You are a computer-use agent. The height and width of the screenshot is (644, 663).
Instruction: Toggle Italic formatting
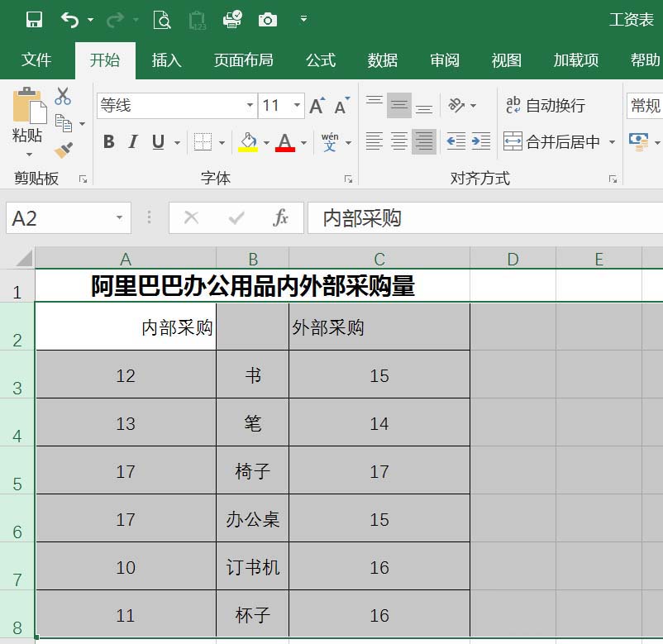click(133, 141)
